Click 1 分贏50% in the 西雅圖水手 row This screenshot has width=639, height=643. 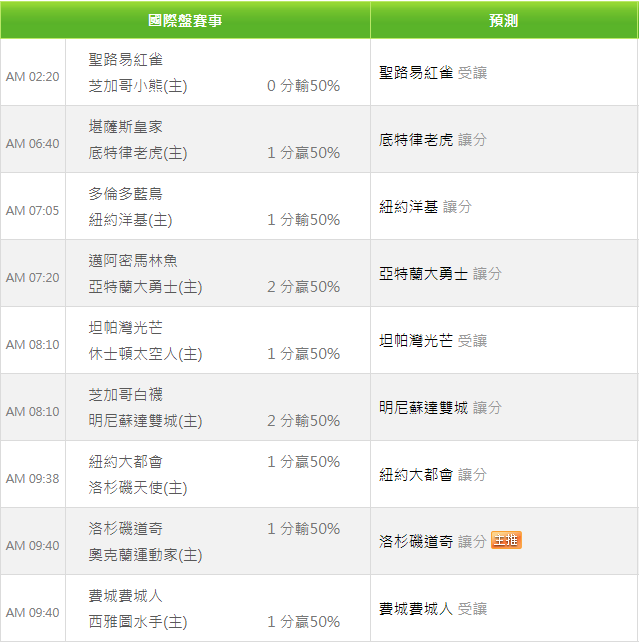[x=303, y=622]
